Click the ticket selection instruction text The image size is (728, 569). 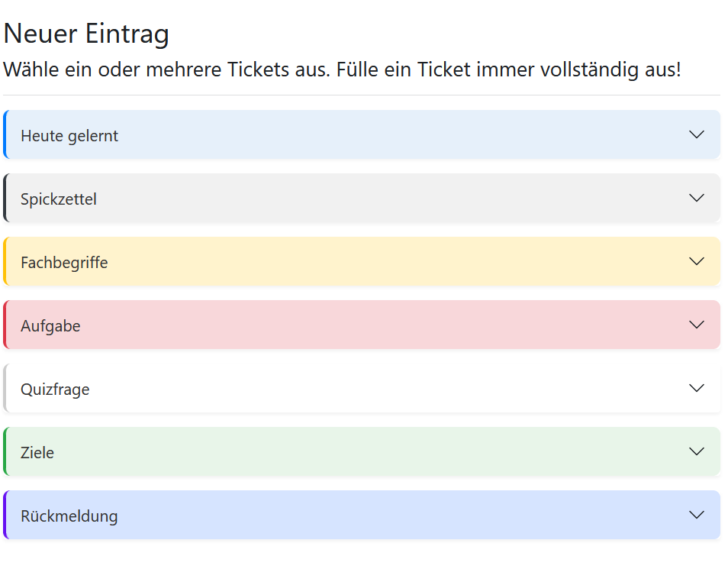[342, 70]
